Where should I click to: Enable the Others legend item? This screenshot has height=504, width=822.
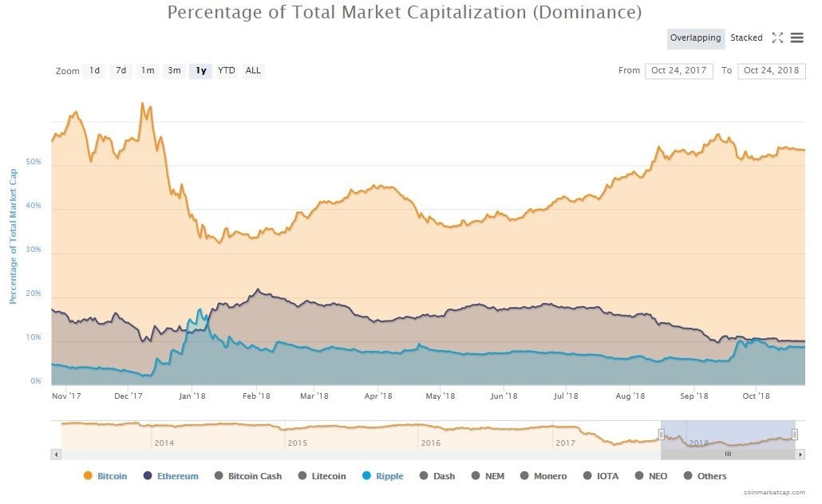click(705, 476)
